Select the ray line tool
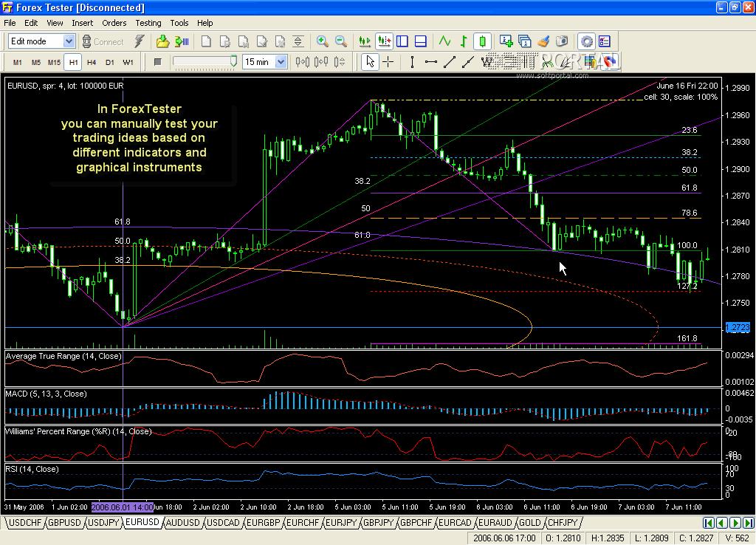756x545 pixels. (x=467, y=62)
